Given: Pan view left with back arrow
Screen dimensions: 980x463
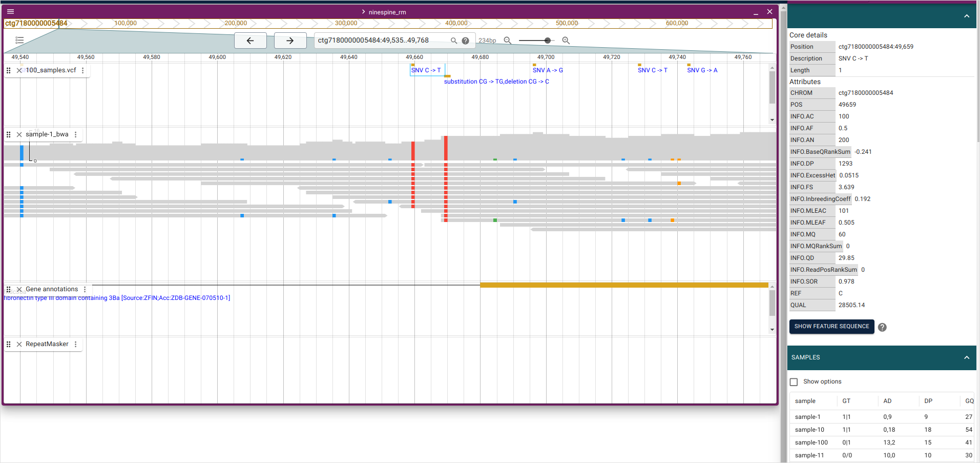Looking at the screenshot, I should point(250,41).
